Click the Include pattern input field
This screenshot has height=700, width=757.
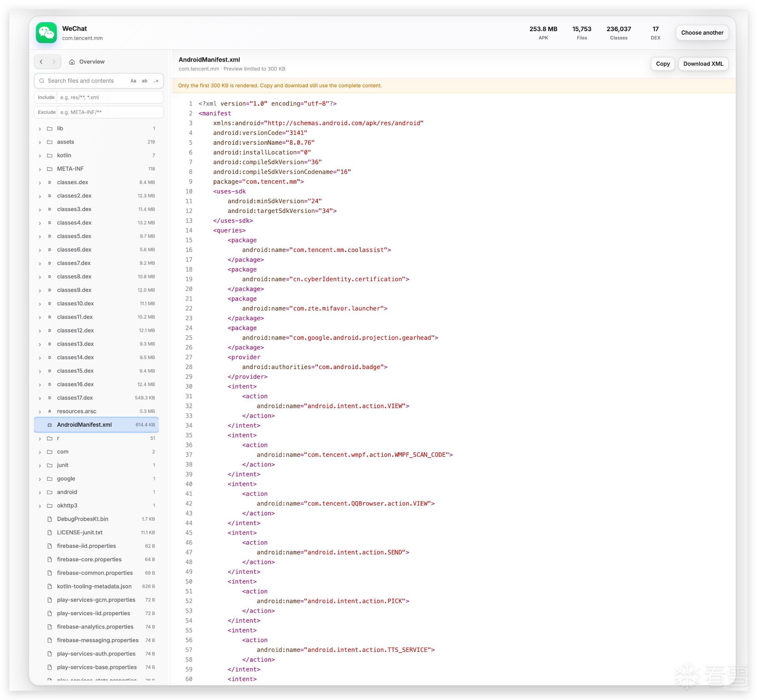(110, 97)
